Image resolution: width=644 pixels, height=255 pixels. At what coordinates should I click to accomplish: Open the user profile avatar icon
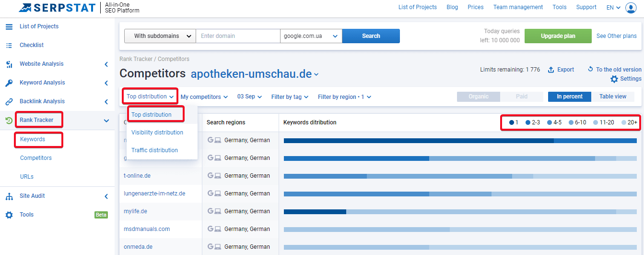[631, 8]
